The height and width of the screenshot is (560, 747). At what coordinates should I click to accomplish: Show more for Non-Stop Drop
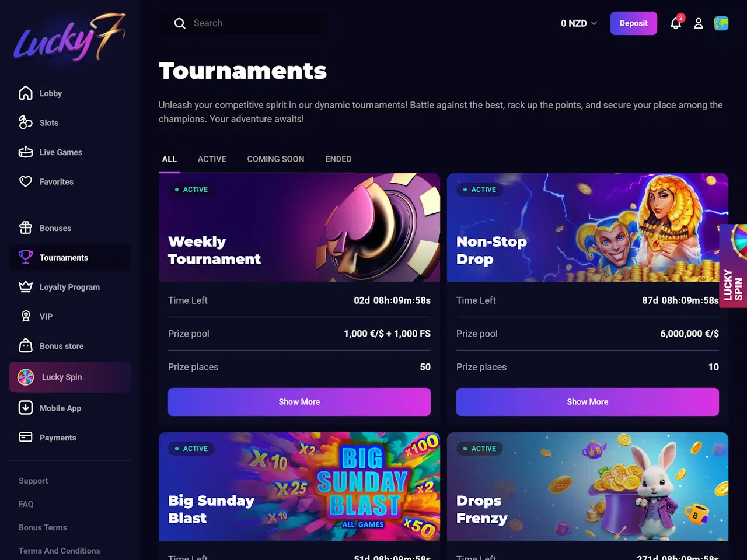click(588, 402)
